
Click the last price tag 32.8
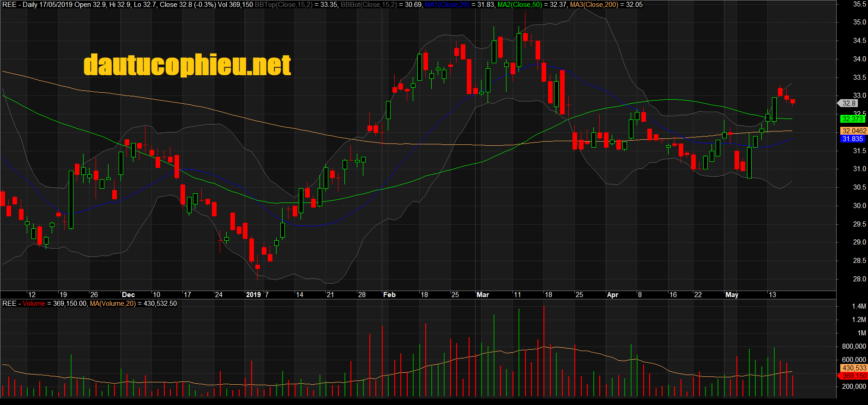(849, 103)
